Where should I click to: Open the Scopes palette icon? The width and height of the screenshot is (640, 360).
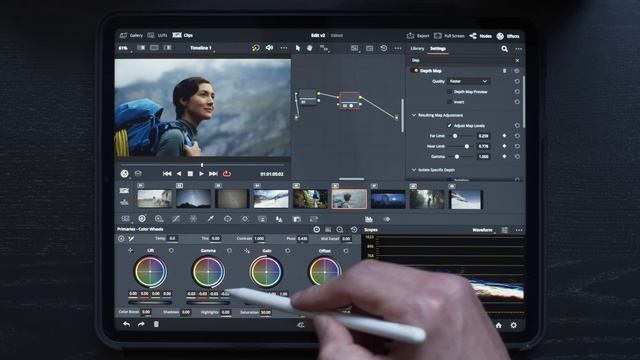[x=369, y=219]
